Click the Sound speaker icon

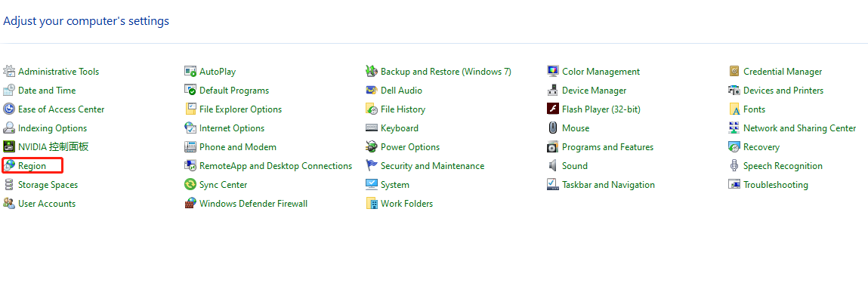point(553,165)
